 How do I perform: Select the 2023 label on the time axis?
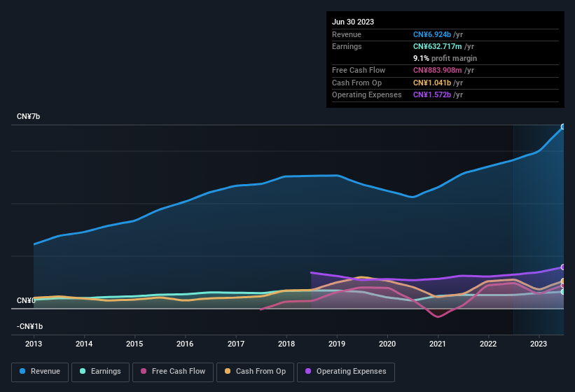[x=539, y=344]
